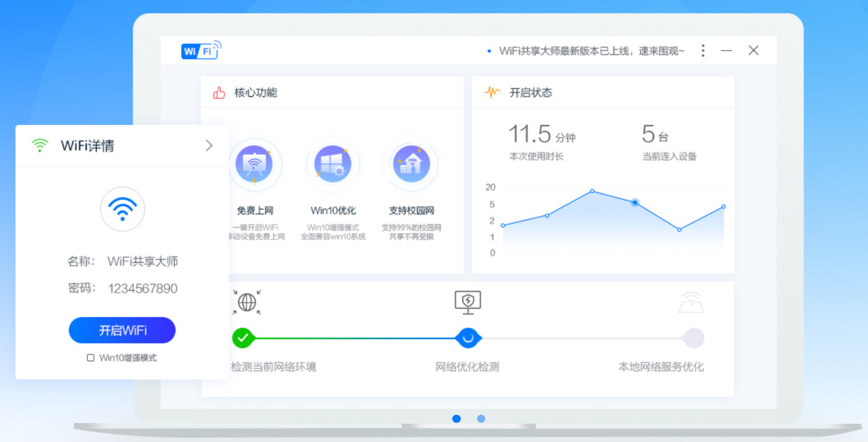Select the first carousel page dot
The height and width of the screenshot is (442, 868).
pos(457,419)
